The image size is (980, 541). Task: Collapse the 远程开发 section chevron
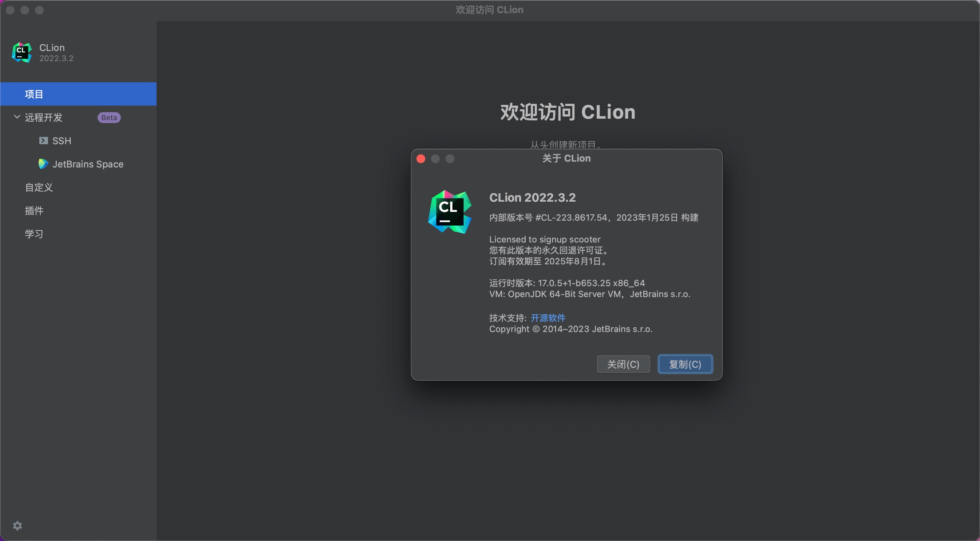17,117
